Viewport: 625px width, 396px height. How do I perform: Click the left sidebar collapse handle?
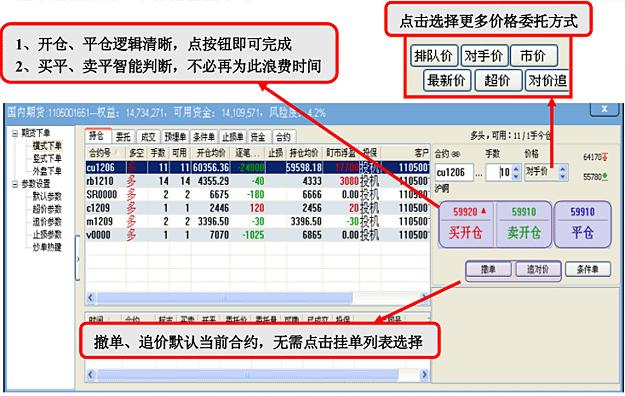coord(77,258)
